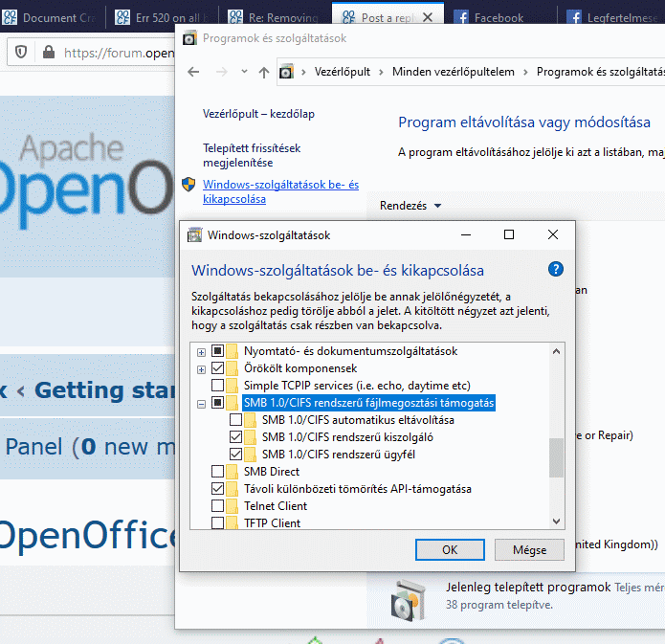Switch to the Facebook browser tab

pyautogui.click(x=499, y=18)
